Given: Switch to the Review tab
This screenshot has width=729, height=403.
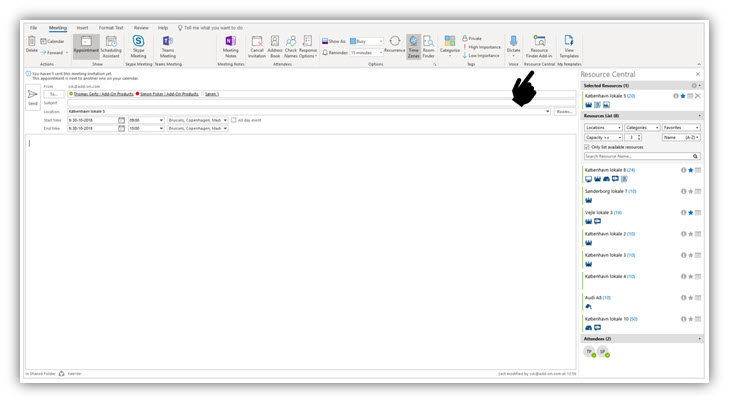Looking at the screenshot, I should click(141, 28).
